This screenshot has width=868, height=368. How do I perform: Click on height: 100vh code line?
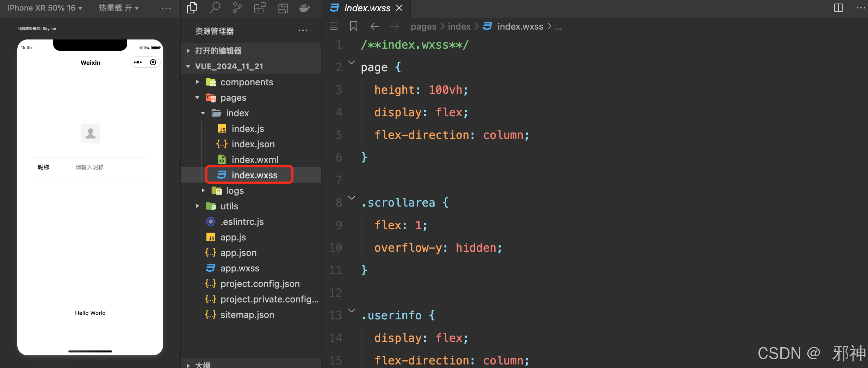(421, 90)
